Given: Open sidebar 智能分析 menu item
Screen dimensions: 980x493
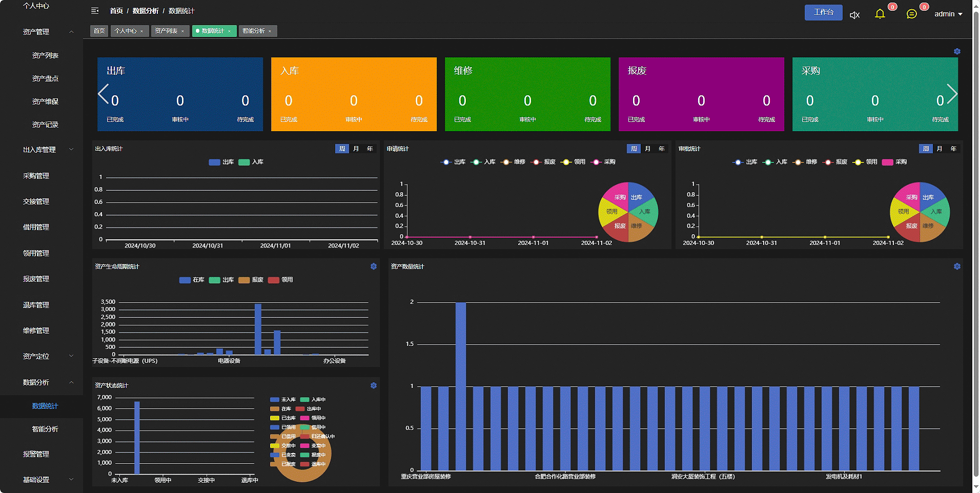Looking at the screenshot, I should click(x=45, y=429).
